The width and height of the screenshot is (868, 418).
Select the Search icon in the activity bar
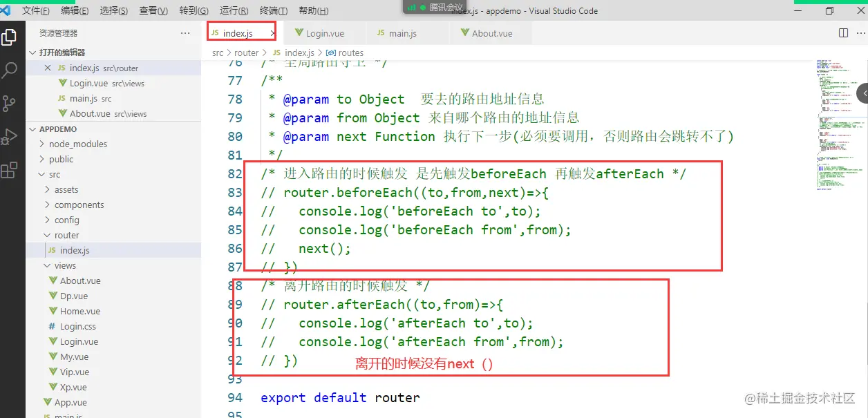(x=10, y=70)
